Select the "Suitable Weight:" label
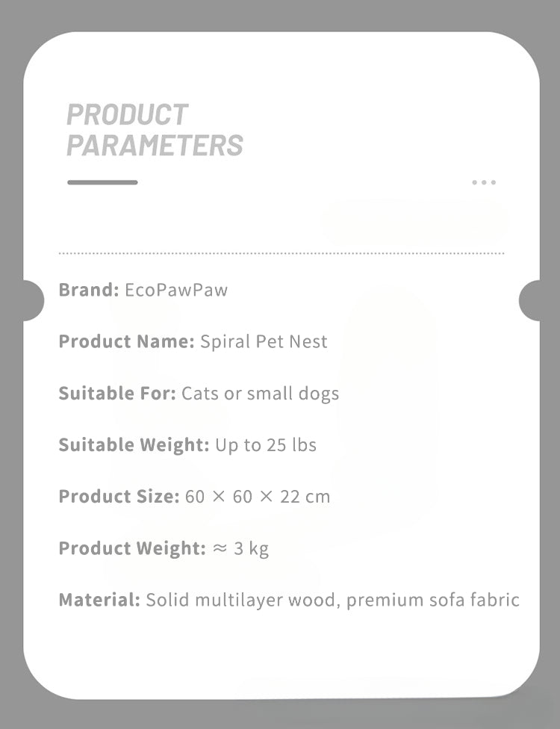The height and width of the screenshot is (729, 560). pos(134,445)
